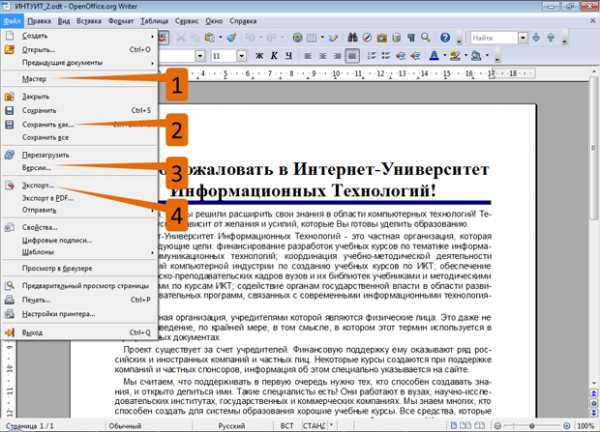Image resolution: width=600 pixels, height=432 pixels.
Task: Toggle bold Ж formatting
Action: [x=259, y=56]
